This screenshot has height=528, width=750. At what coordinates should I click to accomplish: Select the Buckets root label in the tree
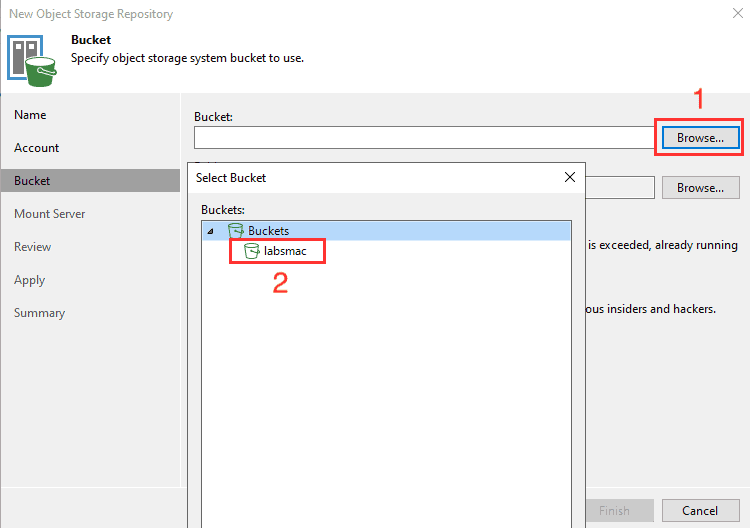coord(268,231)
